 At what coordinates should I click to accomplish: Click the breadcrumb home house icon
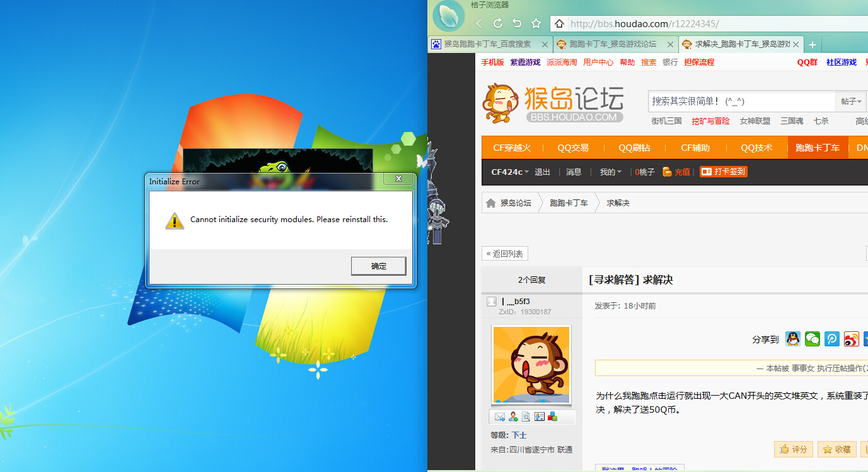click(x=491, y=203)
